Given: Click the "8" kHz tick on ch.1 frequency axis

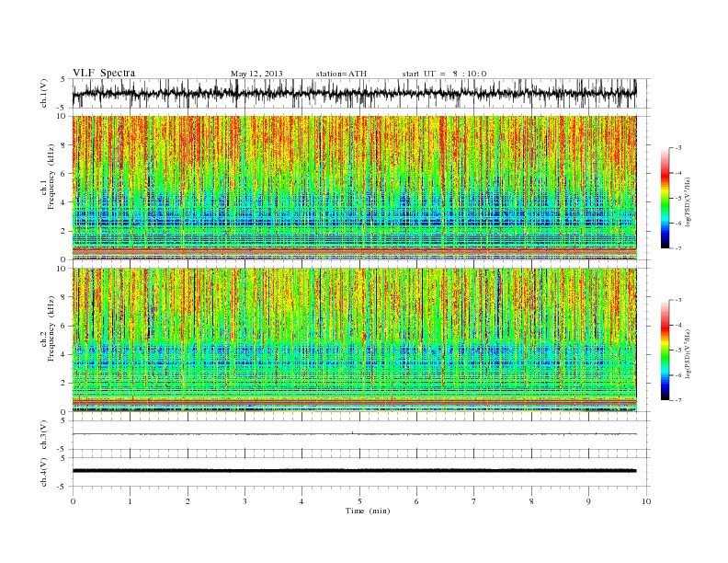Looking at the screenshot, I should click(x=63, y=145).
